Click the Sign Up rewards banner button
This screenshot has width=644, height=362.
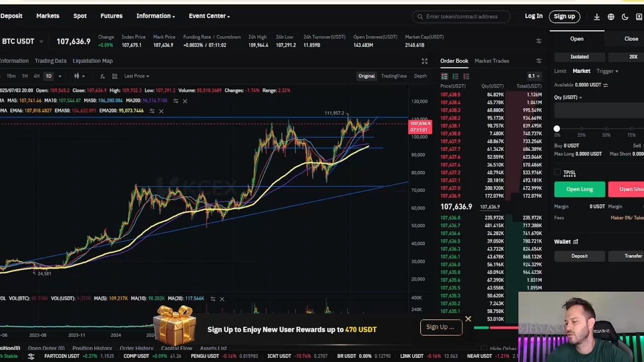[x=441, y=327]
